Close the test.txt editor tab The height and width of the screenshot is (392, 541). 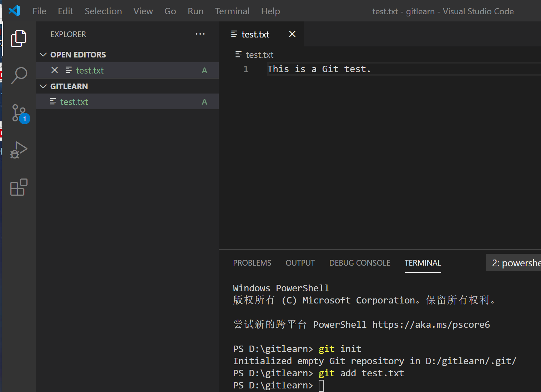click(292, 34)
